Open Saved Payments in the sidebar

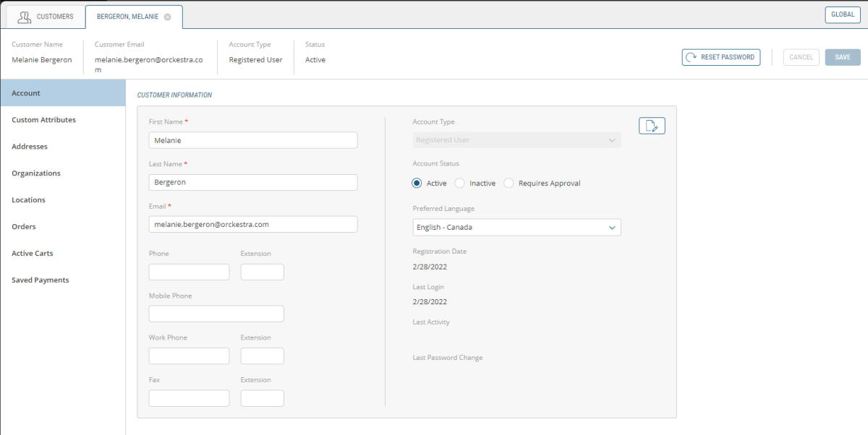tap(41, 280)
